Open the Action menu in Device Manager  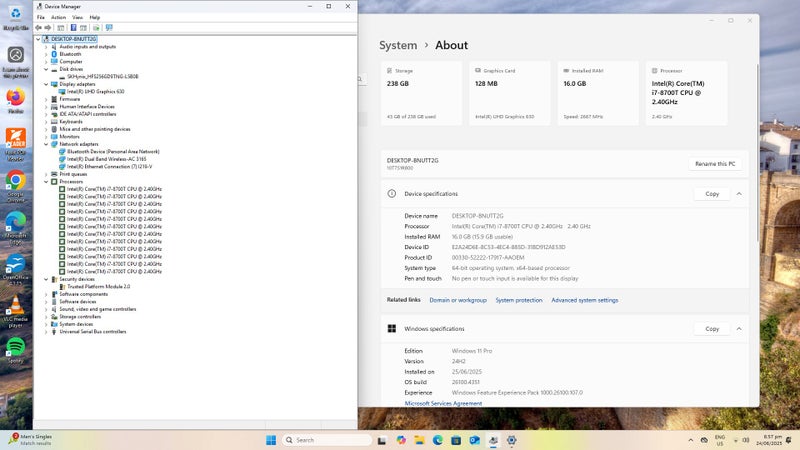(x=58, y=17)
